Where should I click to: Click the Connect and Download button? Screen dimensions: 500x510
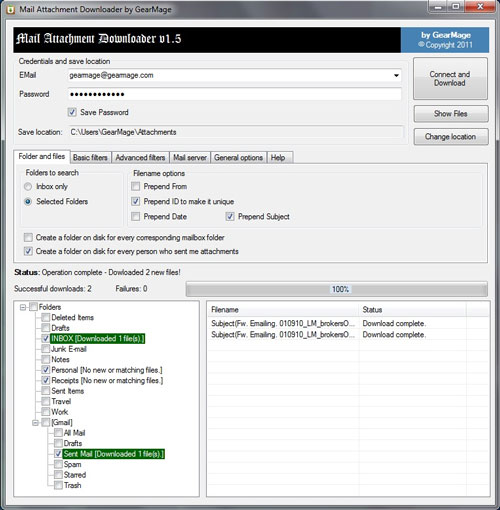click(450, 79)
